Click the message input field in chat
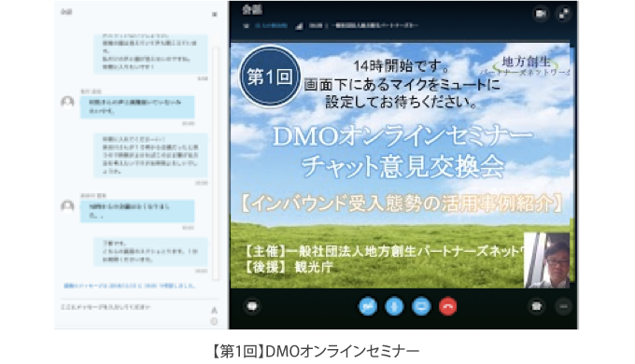The image size is (635, 364). click(x=134, y=308)
